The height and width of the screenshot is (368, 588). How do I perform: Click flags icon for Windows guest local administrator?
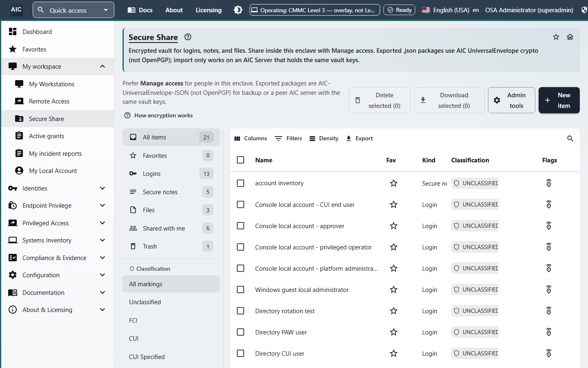pos(549,289)
